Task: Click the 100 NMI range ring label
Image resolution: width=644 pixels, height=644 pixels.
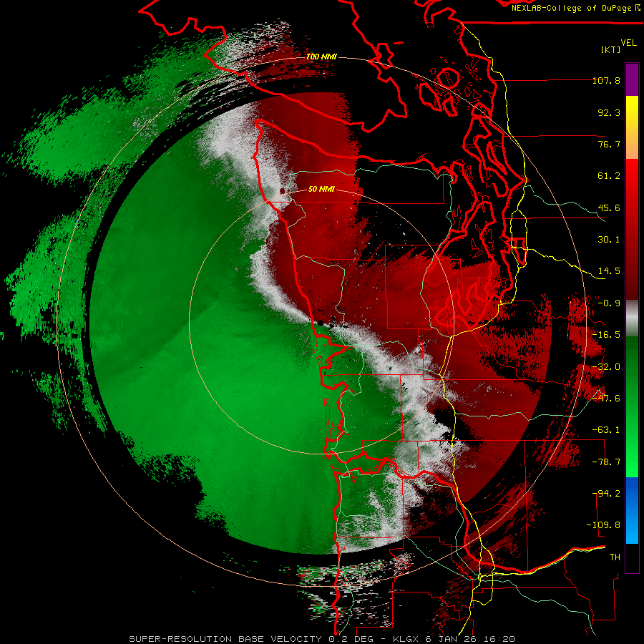Action: tap(321, 57)
